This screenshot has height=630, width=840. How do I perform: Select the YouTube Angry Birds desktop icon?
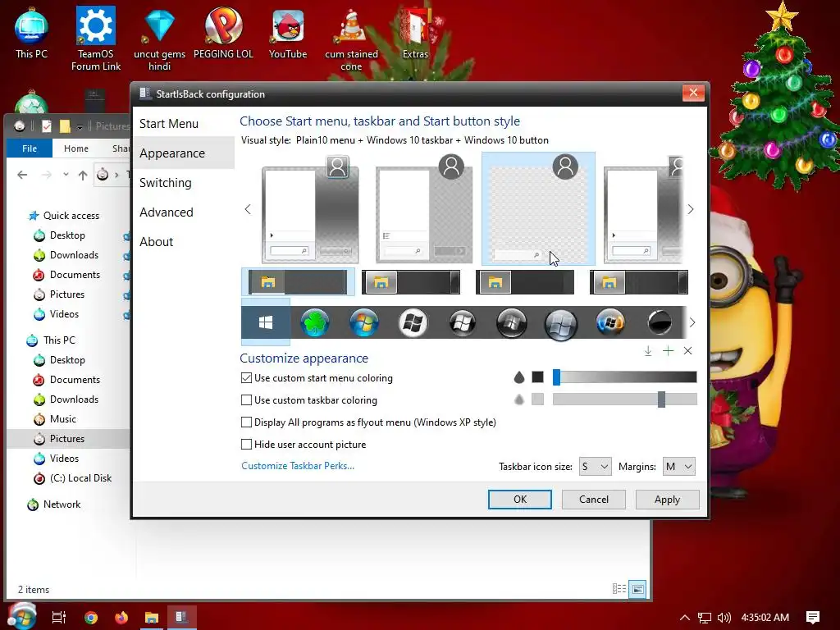point(288,33)
